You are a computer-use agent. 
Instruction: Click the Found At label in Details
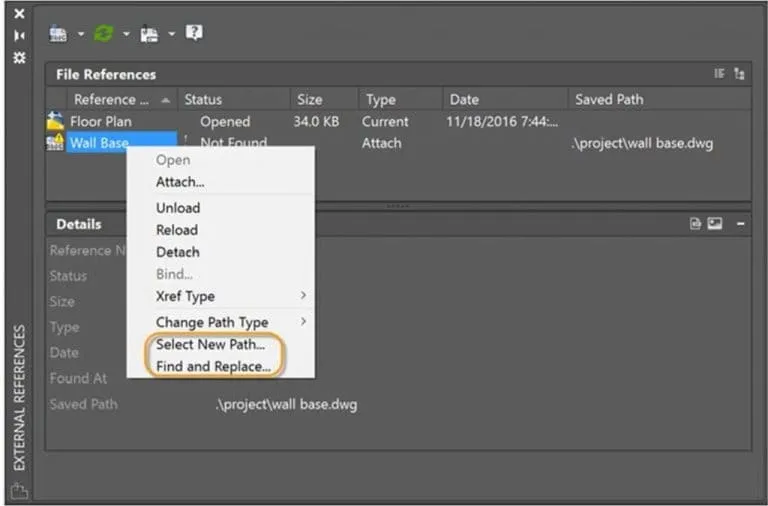(x=78, y=378)
